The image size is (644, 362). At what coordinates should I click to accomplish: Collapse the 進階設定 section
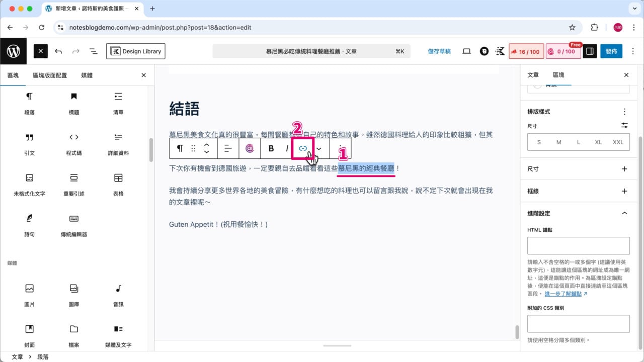[x=624, y=213]
